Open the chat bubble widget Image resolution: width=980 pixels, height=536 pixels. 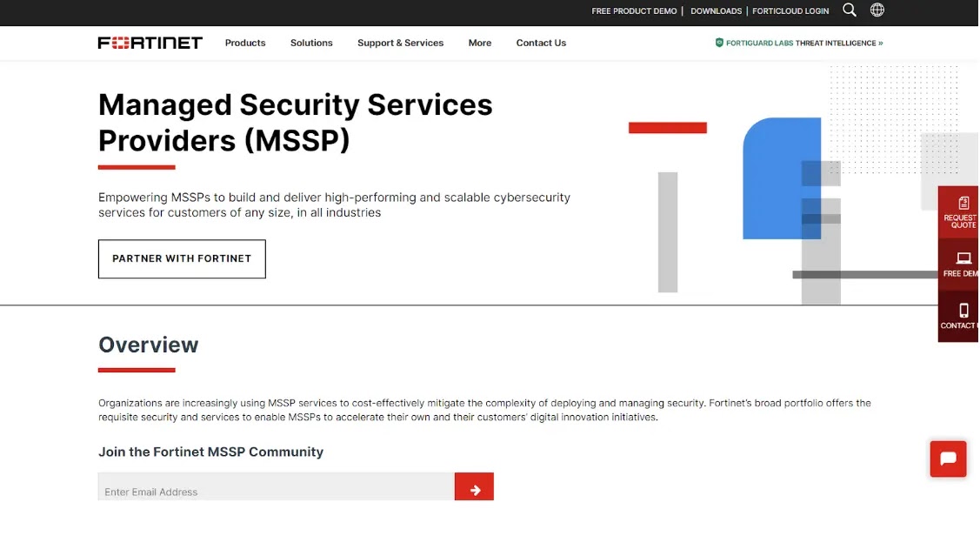(x=948, y=459)
